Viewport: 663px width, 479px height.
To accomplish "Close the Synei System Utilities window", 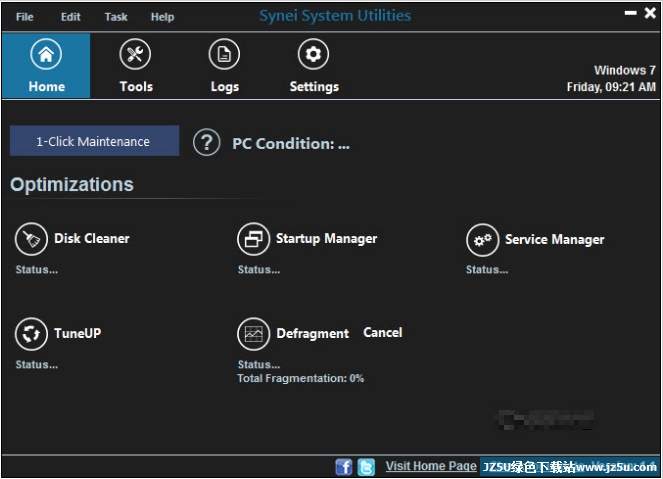I will [x=650, y=13].
